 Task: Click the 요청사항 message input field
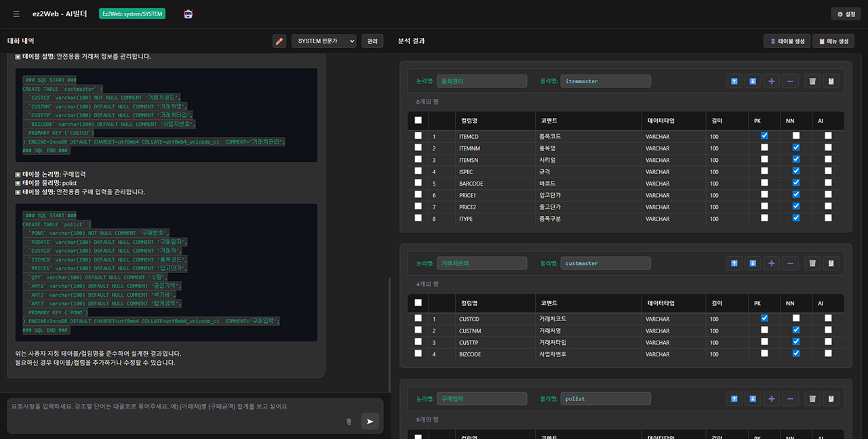[x=176, y=406]
